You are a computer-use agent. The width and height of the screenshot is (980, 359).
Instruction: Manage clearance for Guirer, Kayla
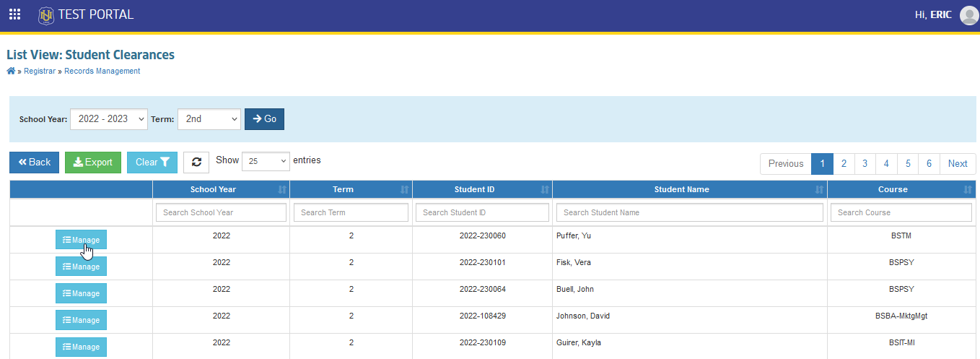81,347
